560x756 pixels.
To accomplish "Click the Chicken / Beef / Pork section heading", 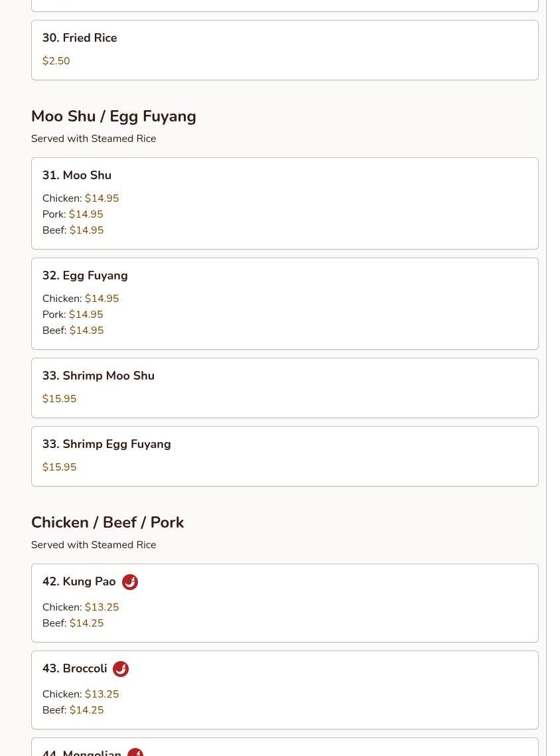I will [x=107, y=522].
